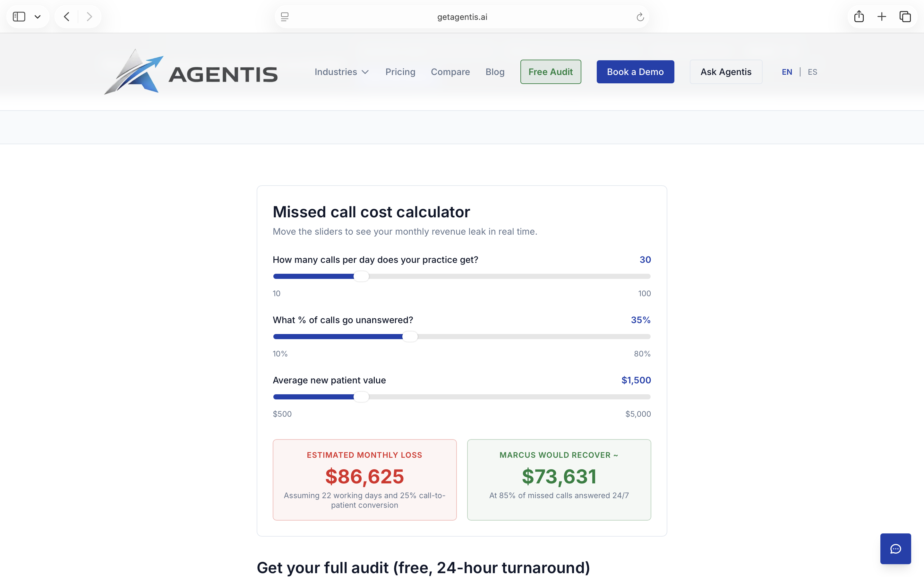The height and width of the screenshot is (577, 924).
Task: Toggle the Safari sidebar icon
Action: point(19,17)
